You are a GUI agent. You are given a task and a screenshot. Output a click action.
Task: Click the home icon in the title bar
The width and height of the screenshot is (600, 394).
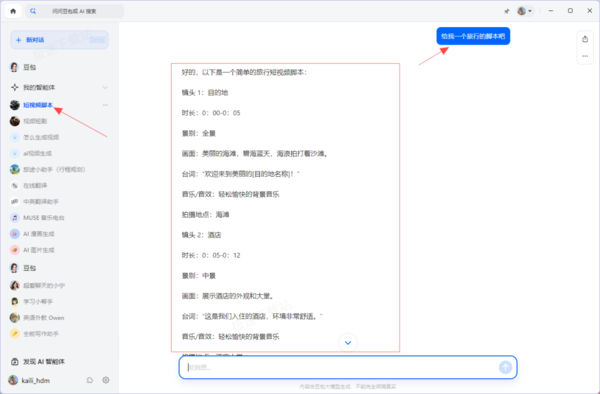(x=13, y=11)
